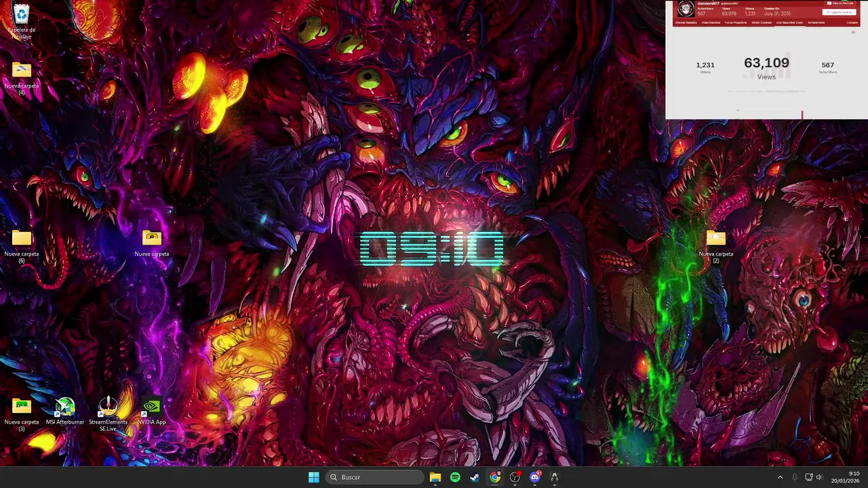Open the gear settings in live counter
This screenshot has height=488, width=868.
(854, 32)
